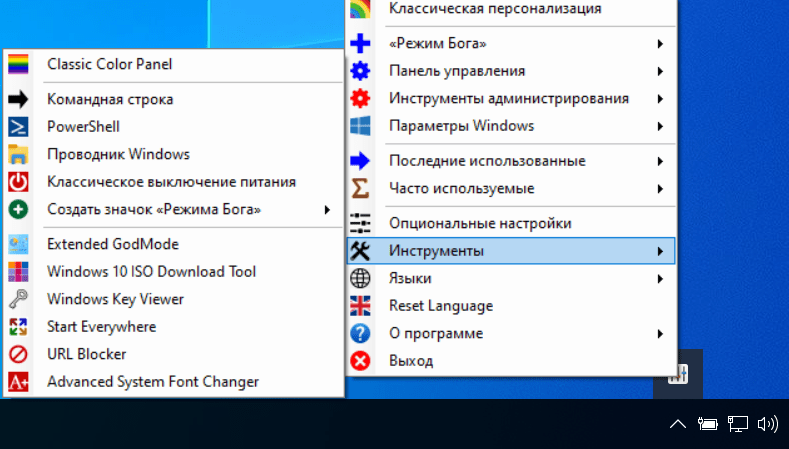Launch PowerShell from the tools submenu
Screen dimensions: 789x449
174,127
